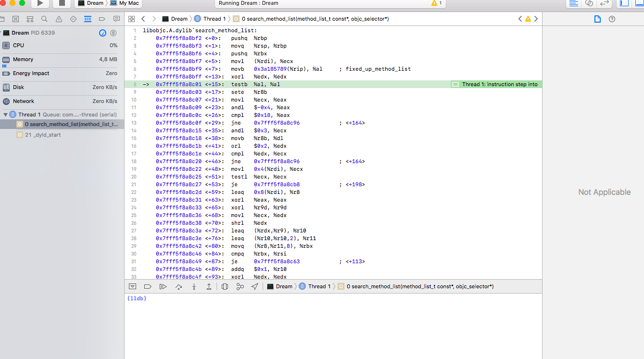
Task: Open the CPU gauge
Action: 62,45
